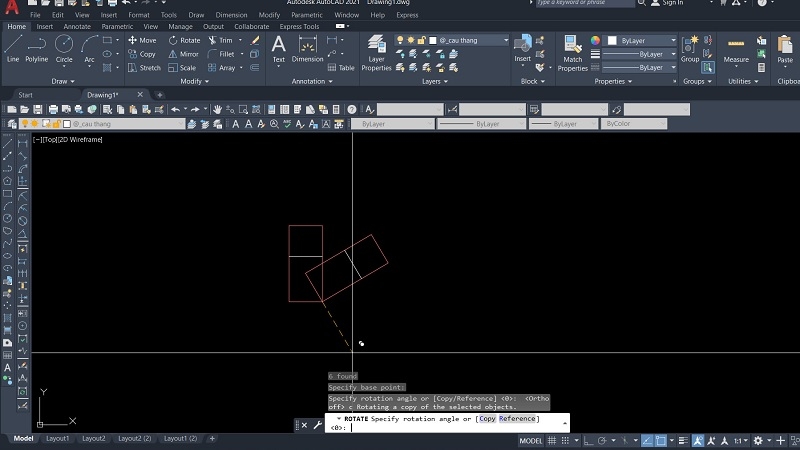Select the Circle tool in ribbon
This screenshot has height=450, width=800.
[x=64, y=49]
